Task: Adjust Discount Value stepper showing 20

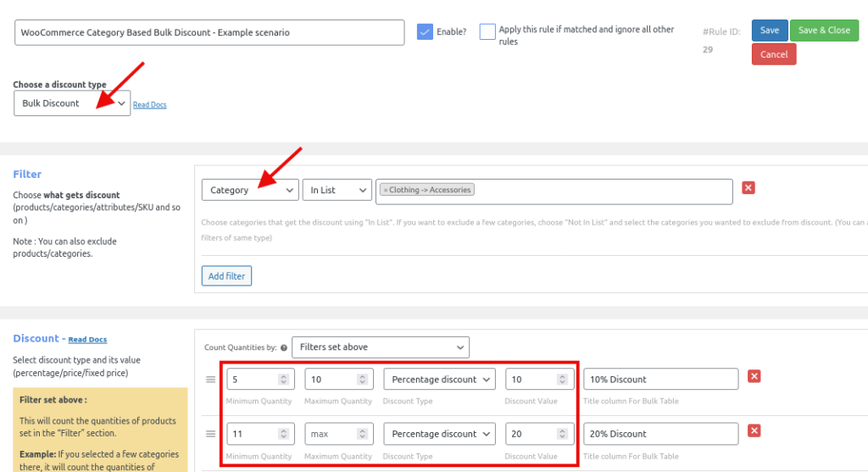Action: (562, 434)
